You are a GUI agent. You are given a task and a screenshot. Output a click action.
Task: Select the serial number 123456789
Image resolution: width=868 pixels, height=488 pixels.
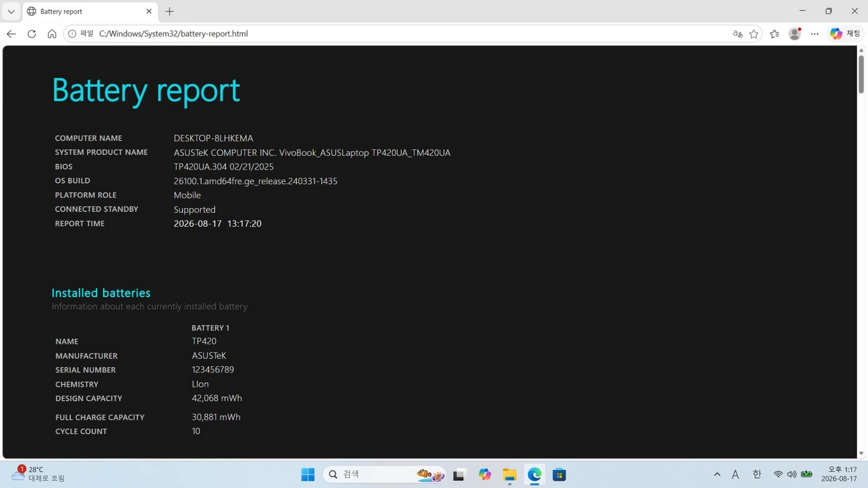pyautogui.click(x=213, y=370)
